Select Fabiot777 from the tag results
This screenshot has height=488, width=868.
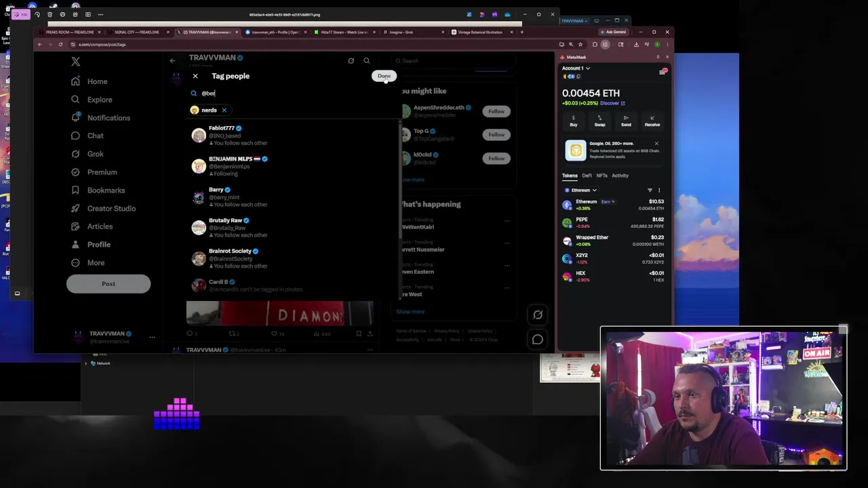[293, 136]
